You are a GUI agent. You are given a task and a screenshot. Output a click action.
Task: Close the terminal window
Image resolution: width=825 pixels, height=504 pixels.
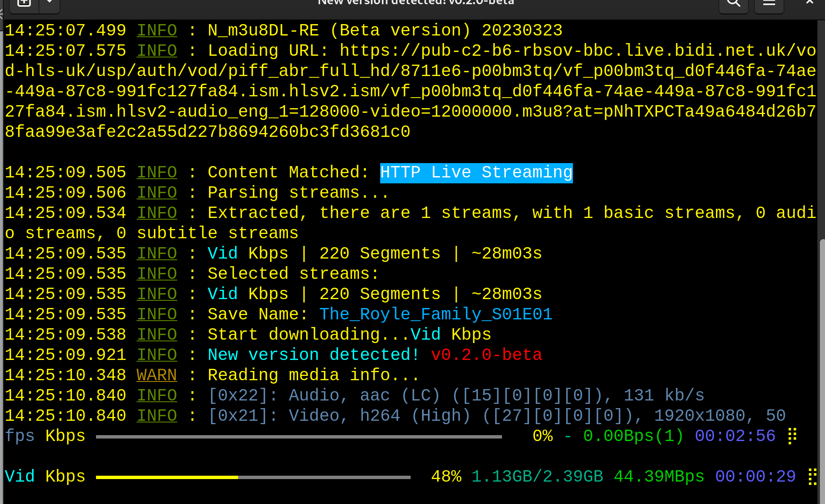coord(809,3)
